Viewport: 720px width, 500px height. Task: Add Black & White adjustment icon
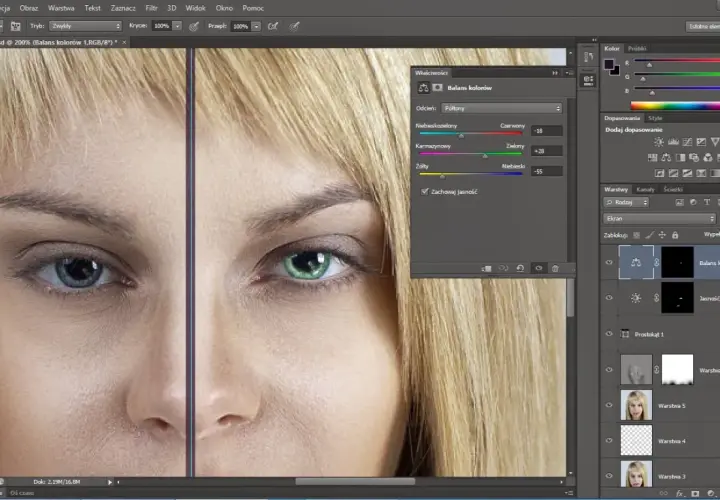click(680, 158)
